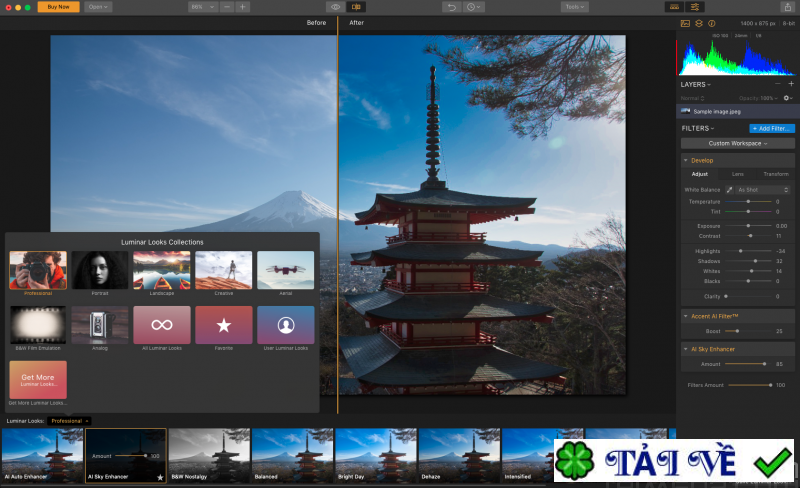Add a new layer with plus icon
This screenshot has height=488, width=800.
pyautogui.click(x=791, y=84)
